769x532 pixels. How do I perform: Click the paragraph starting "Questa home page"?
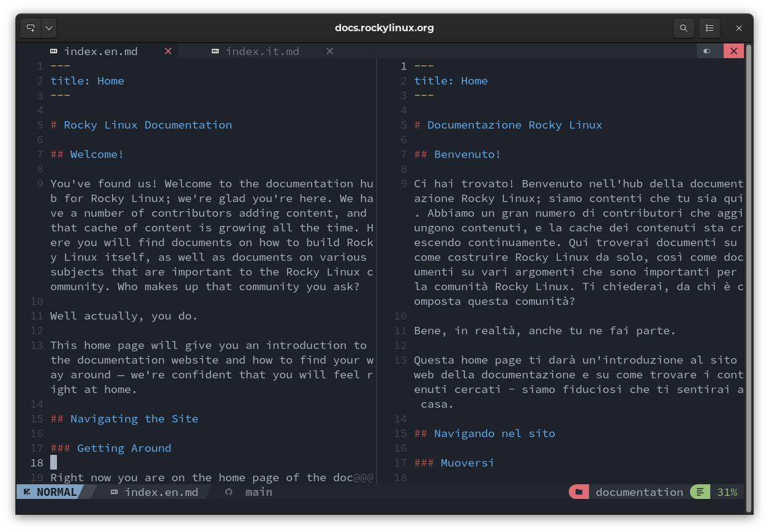(x=579, y=382)
